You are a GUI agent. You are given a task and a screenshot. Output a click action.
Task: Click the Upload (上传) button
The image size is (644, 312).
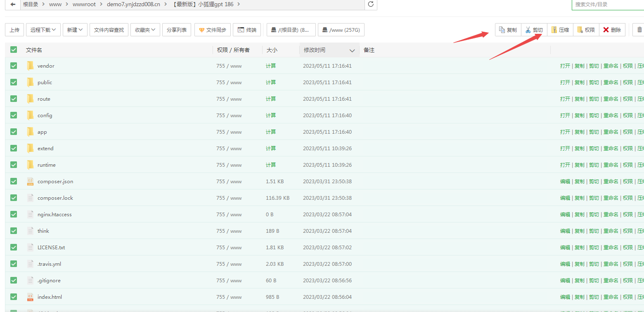14,30
